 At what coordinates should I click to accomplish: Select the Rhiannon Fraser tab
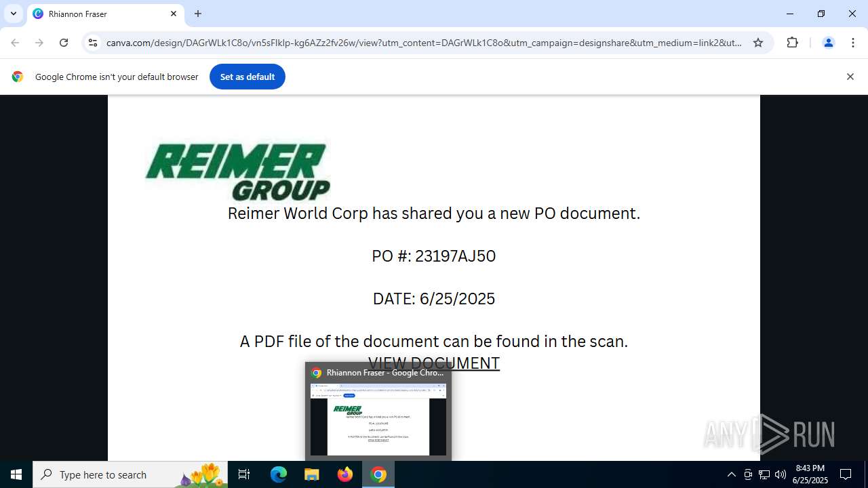click(105, 14)
